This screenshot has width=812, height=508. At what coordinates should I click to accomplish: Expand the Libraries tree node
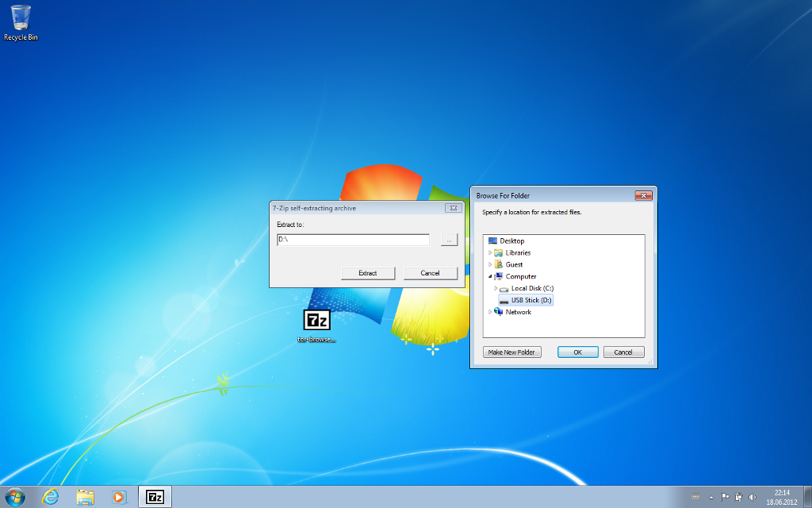[x=490, y=253]
